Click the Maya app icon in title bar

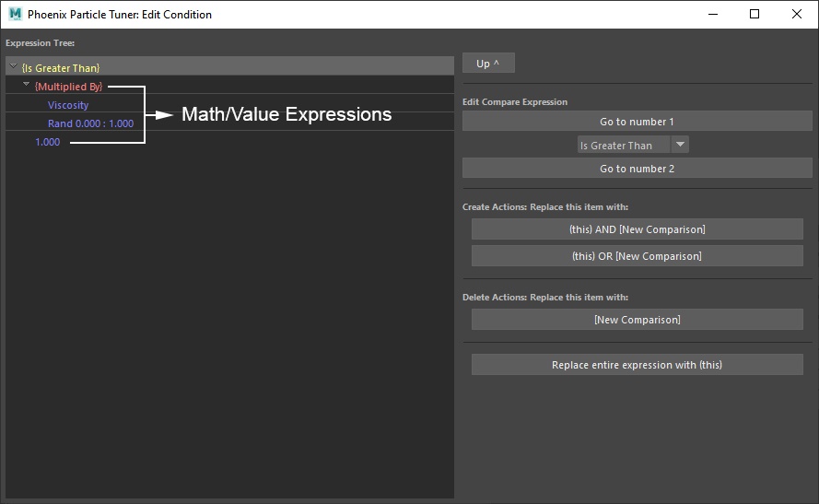pos(15,14)
